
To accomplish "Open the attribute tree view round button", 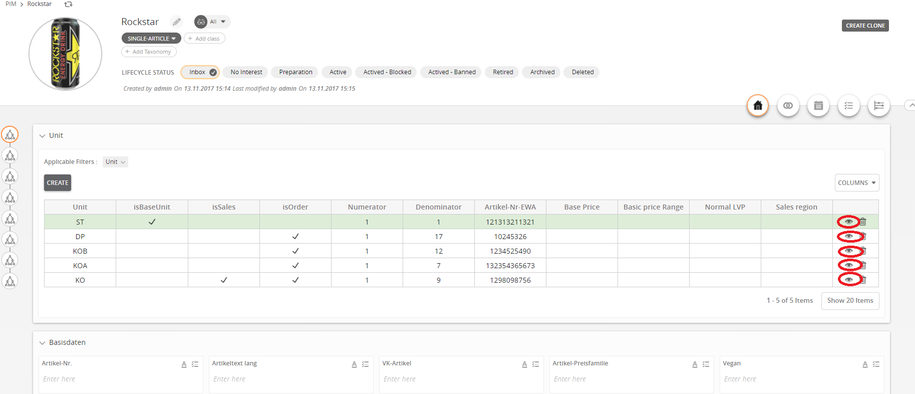I will 879,106.
